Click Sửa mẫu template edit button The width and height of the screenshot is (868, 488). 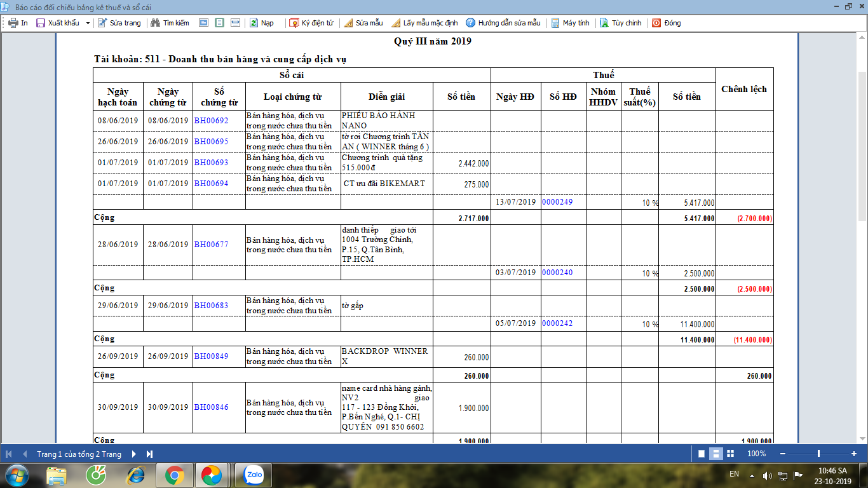pyautogui.click(x=363, y=23)
